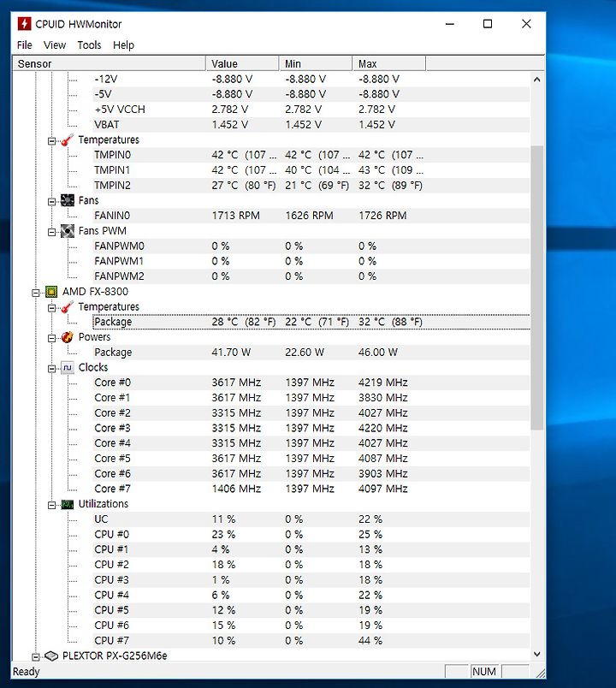Select the TMPIN0 temperature row
Viewport: 616px width, 688px height.
click(311, 155)
